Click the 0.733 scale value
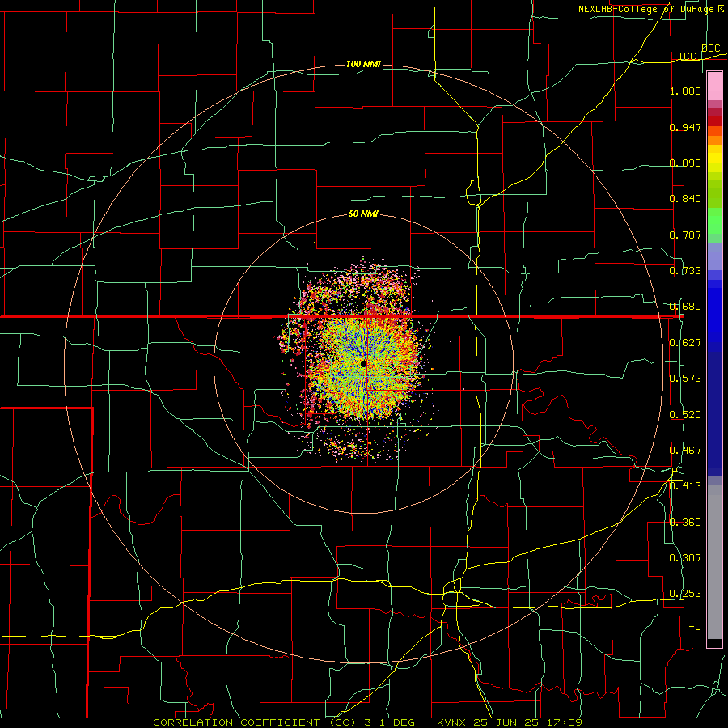The image size is (728, 728). point(685,271)
